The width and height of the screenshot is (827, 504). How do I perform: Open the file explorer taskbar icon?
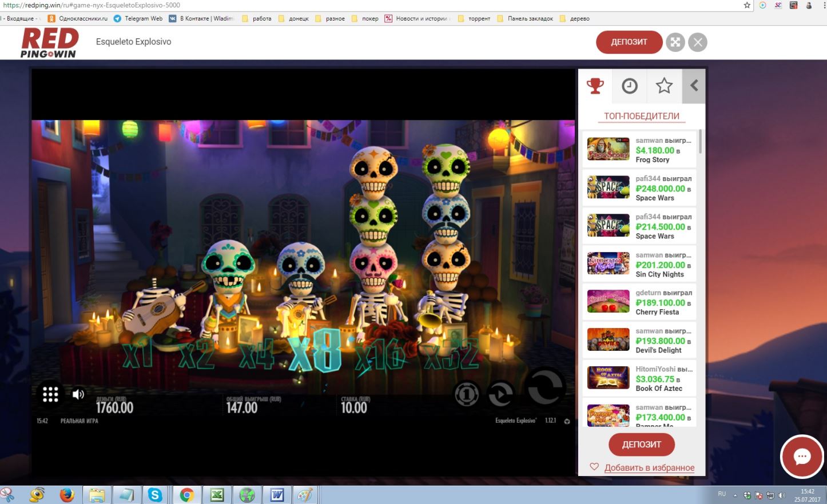tap(97, 495)
